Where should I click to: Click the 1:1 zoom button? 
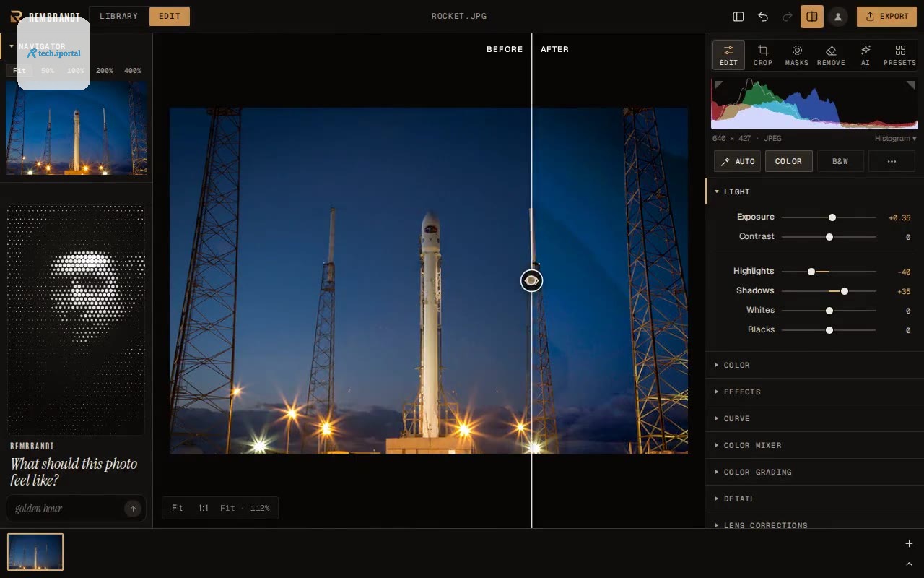(204, 508)
